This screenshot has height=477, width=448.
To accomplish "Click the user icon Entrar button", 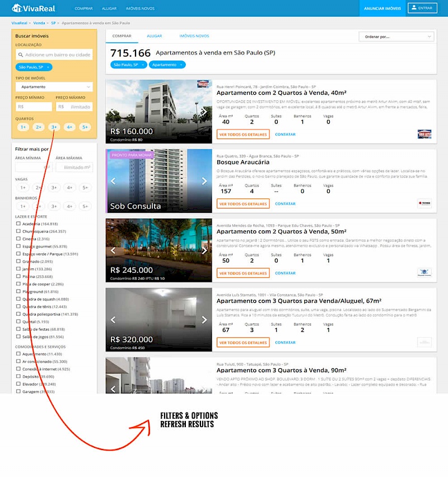I will click(x=422, y=8).
